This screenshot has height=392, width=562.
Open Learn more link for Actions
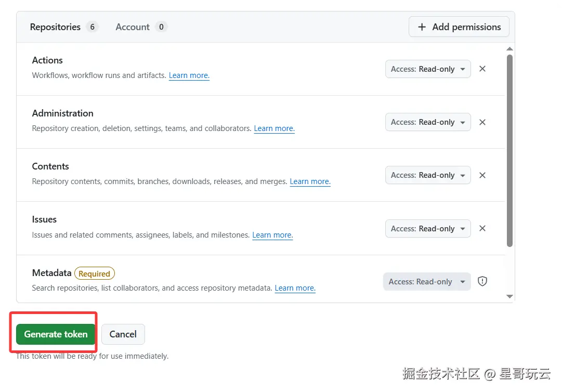tap(189, 75)
